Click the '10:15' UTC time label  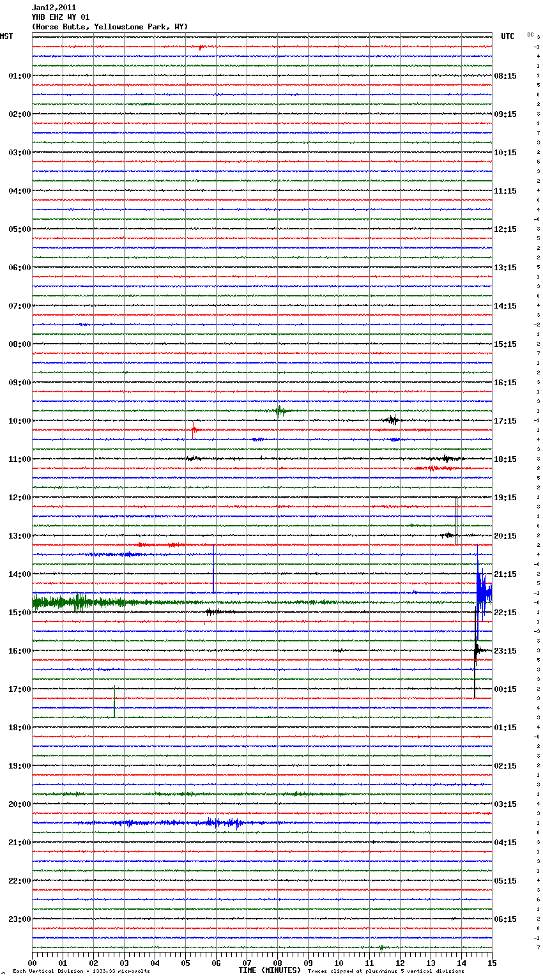tap(505, 153)
